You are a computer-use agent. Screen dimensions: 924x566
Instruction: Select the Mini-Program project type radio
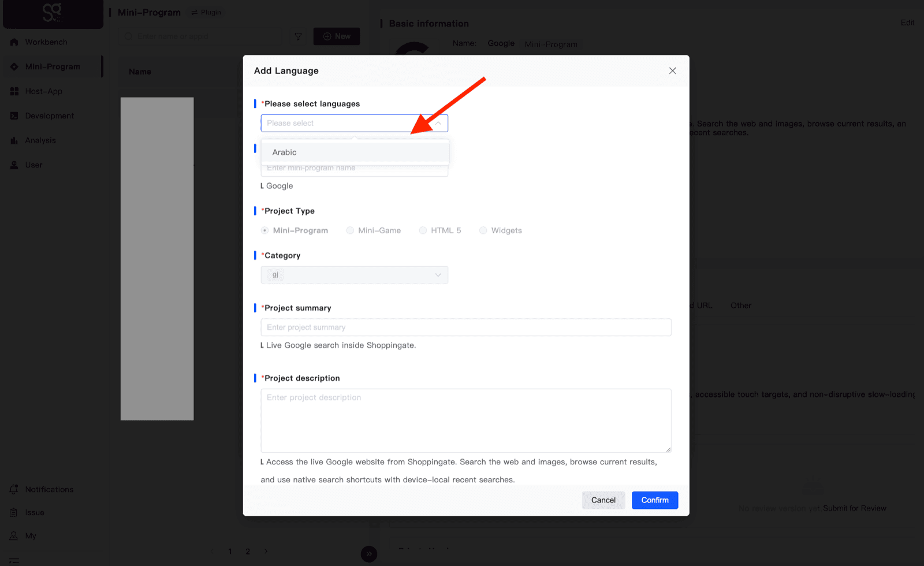264,230
